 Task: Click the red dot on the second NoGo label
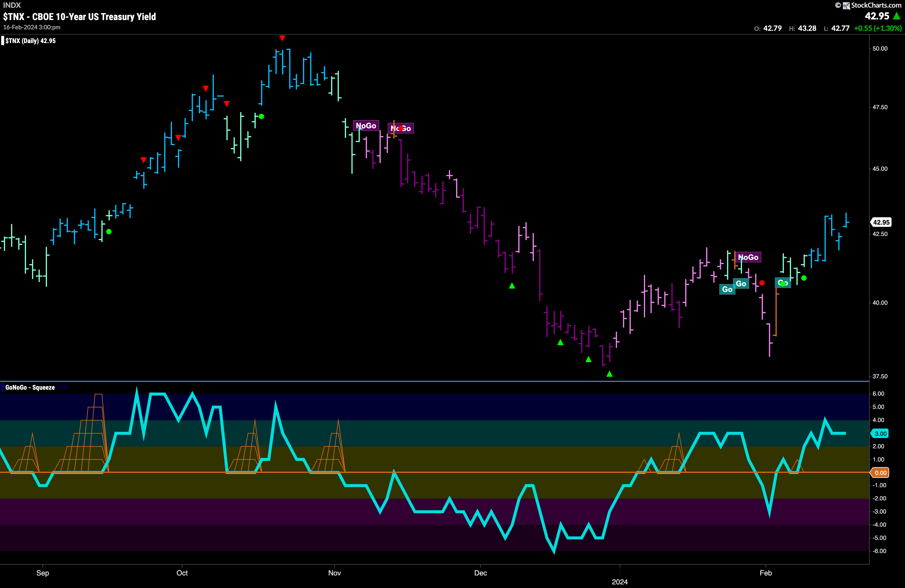(401, 128)
